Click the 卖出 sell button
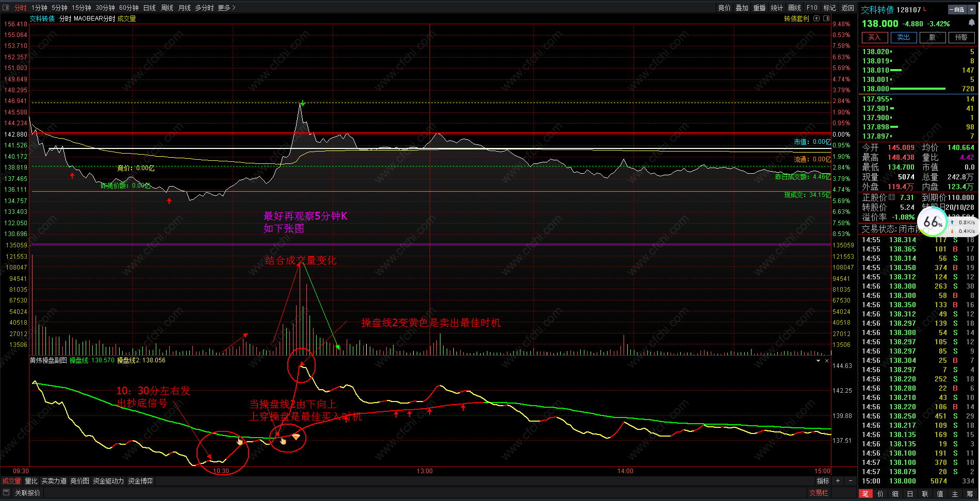The height and width of the screenshot is (501, 980). [x=903, y=37]
